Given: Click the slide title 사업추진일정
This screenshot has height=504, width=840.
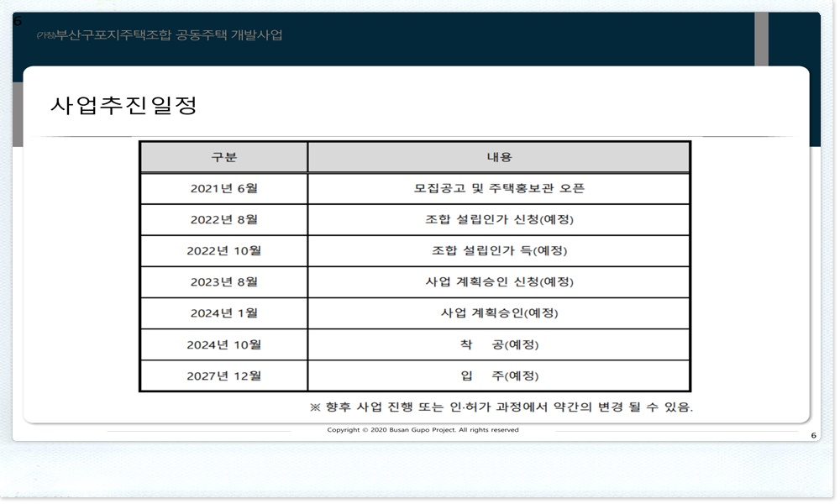Looking at the screenshot, I should [x=123, y=105].
